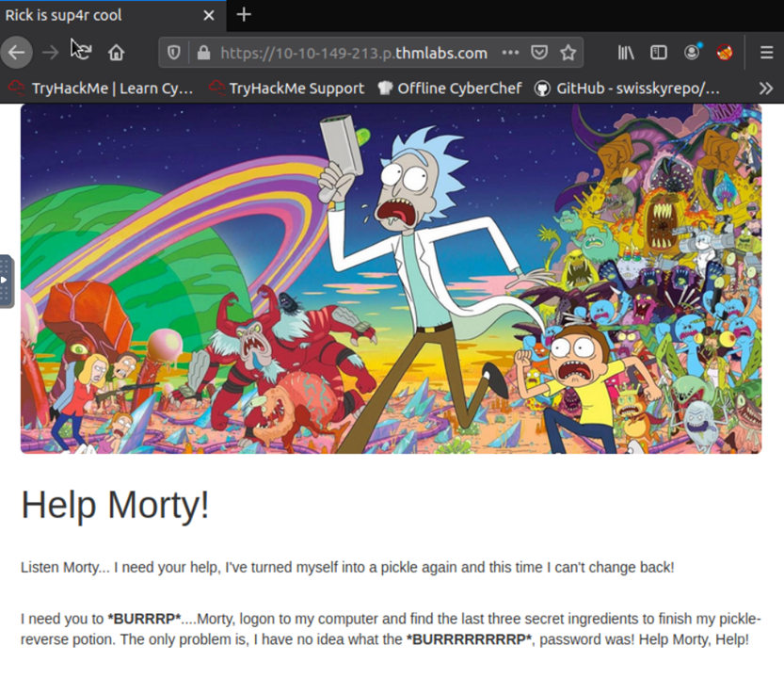Viewport: 784px width, 678px height.
Task: Bookmark this page with star
Action: [x=568, y=52]
